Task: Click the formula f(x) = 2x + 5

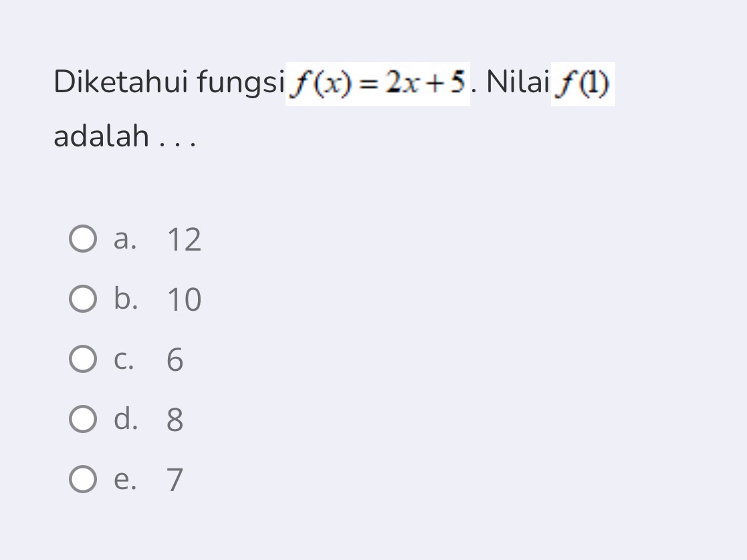Action: (379, 82)
